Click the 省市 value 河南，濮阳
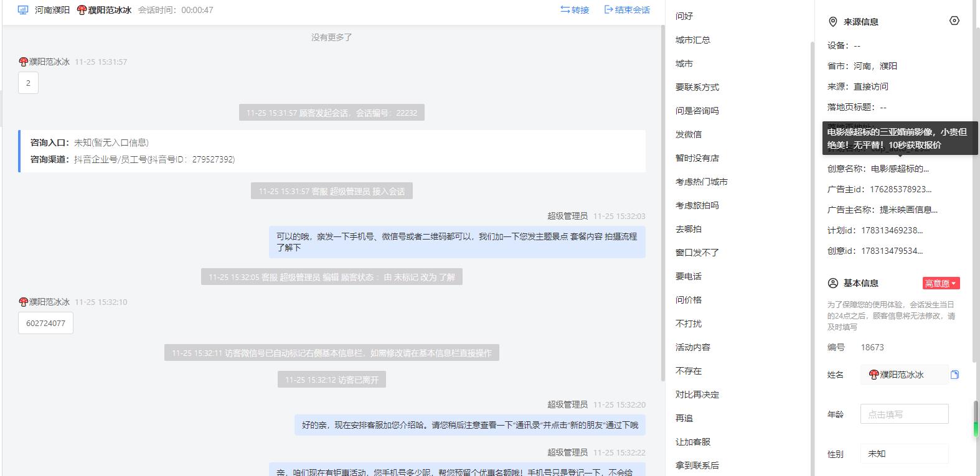Screen dimensions: 980x476 pyautogui.click(x=875, y=66)
